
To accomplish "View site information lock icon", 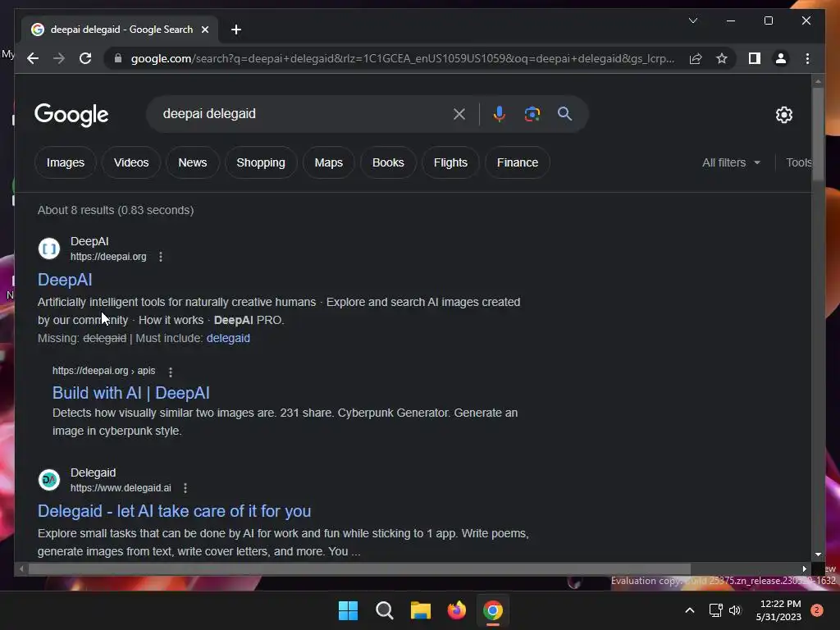I will (118, 58).
